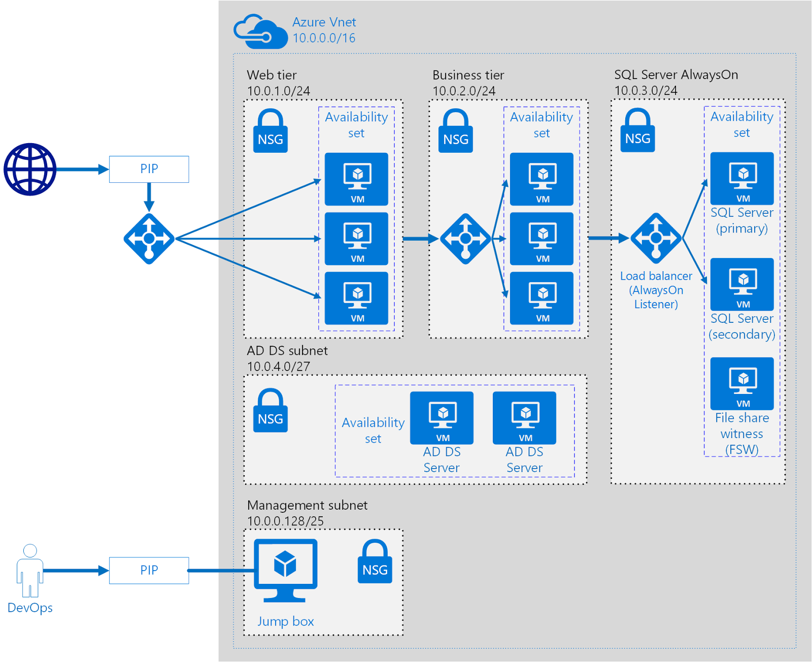Click the DevOps person icon
Image resolution: width=812 pixels, height=662 pixels.
(x=30, y=571)
